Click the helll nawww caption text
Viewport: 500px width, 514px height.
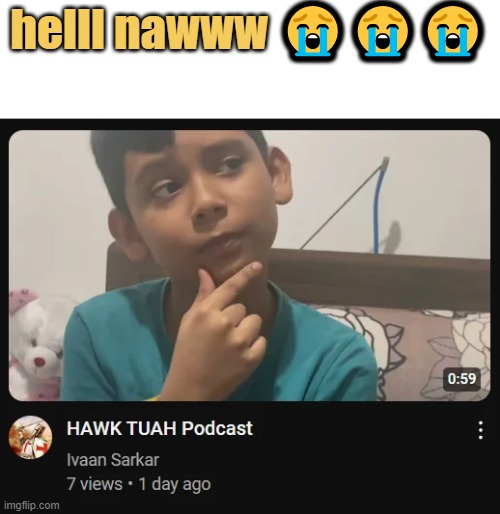(139, 32)
